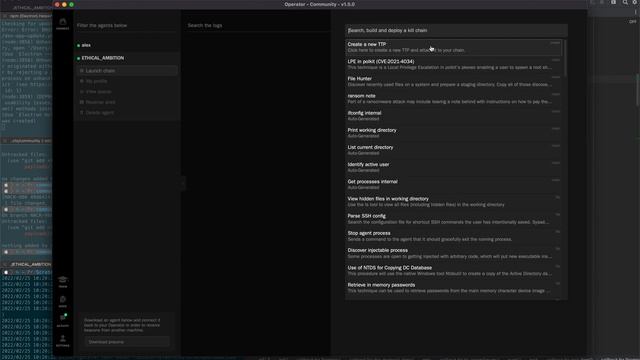
Task: Click the TTP list vertical scrollbar
Action: point(565,58)
